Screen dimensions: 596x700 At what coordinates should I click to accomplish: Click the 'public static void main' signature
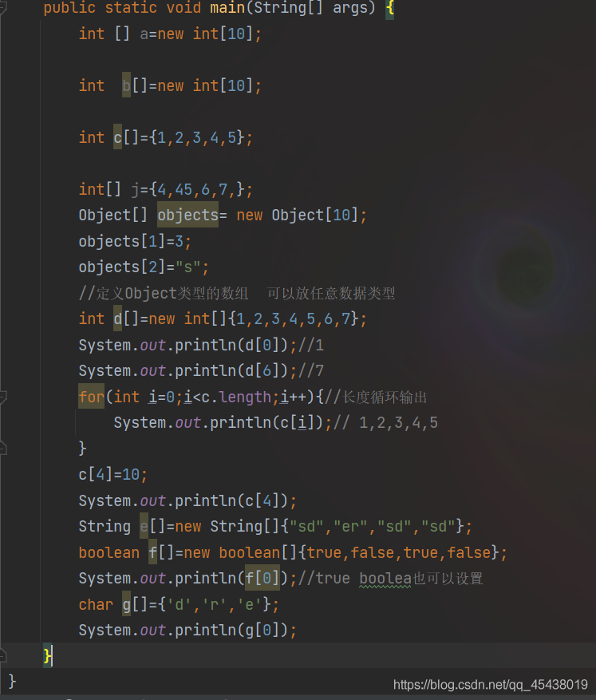(210, 8)
